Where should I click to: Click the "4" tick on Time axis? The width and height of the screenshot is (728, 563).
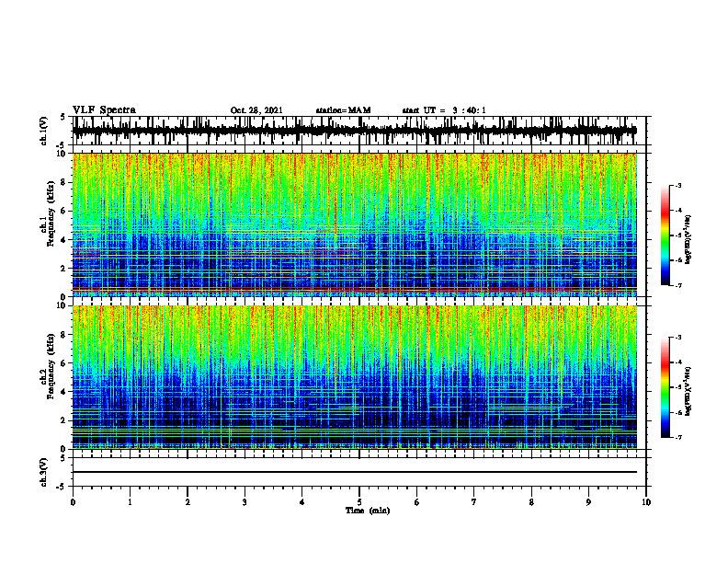(302, 502)
